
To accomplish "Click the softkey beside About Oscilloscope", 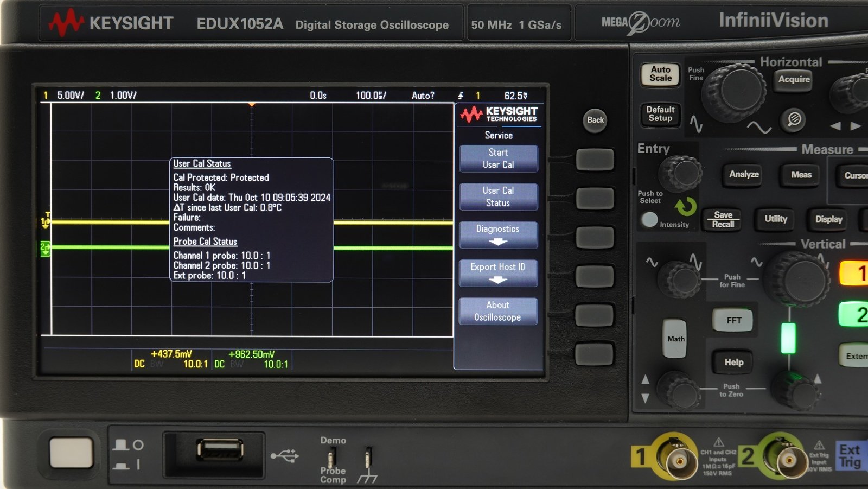I will 595,315.
